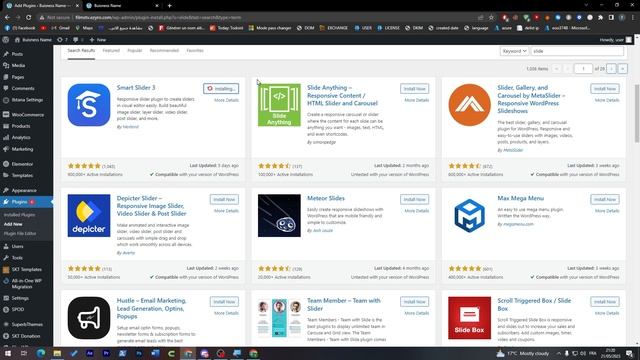Click Hustle megaphone plugin icon
This screenshot has width=640, height=360.
click(89, 318)
